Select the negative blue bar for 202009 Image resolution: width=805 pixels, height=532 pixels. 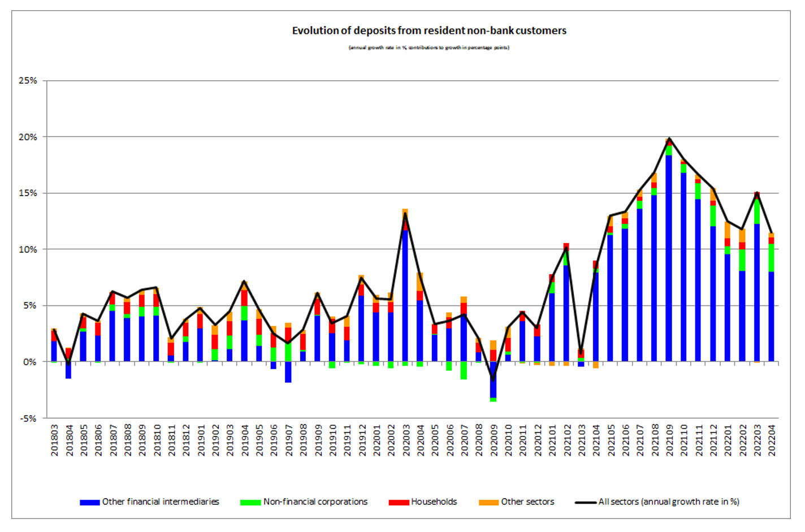[x=493, y=380]
